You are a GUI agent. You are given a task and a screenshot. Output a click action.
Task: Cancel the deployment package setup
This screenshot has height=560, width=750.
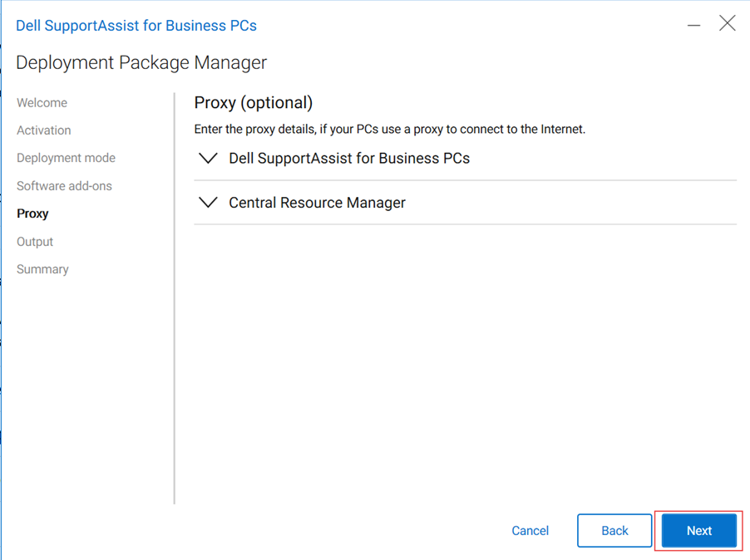point(530,530)
